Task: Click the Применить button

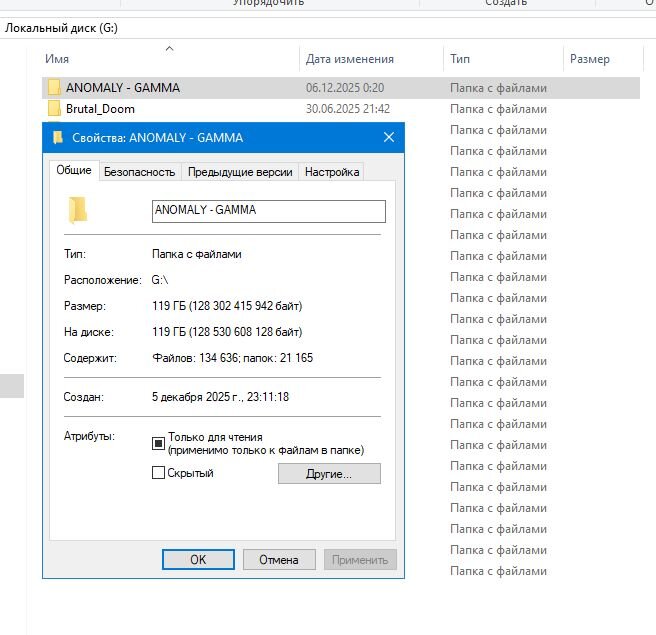Action: [x=360, y=559]
